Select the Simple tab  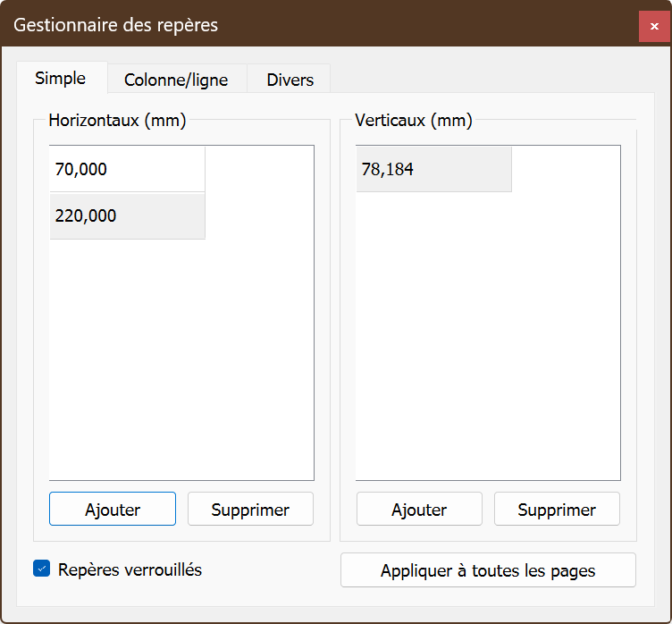tap(61, 78)
